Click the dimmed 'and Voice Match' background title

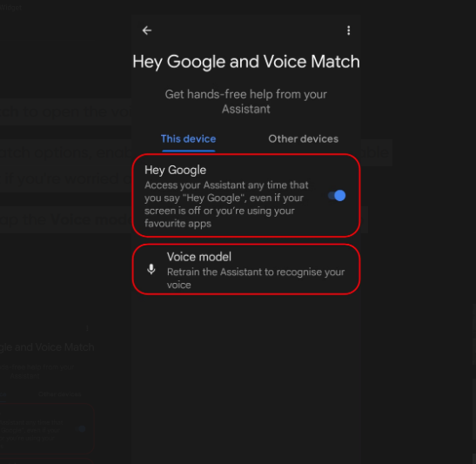pos(55,347)
